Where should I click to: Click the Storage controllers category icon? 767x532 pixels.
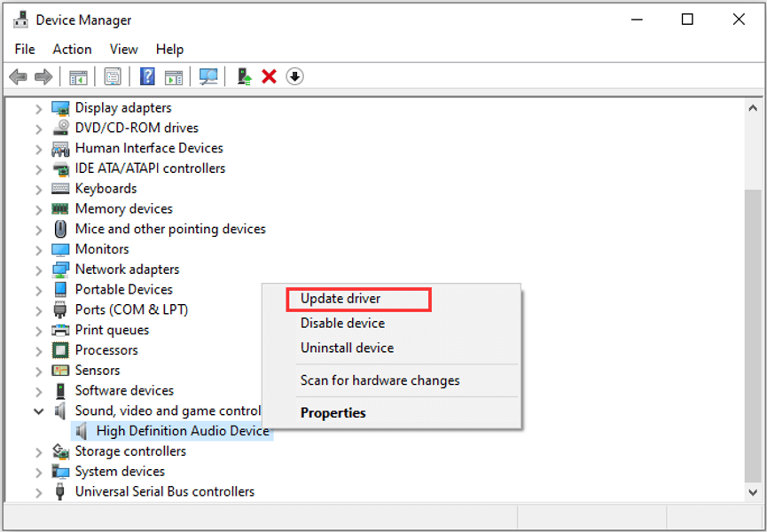coord(60,451)
